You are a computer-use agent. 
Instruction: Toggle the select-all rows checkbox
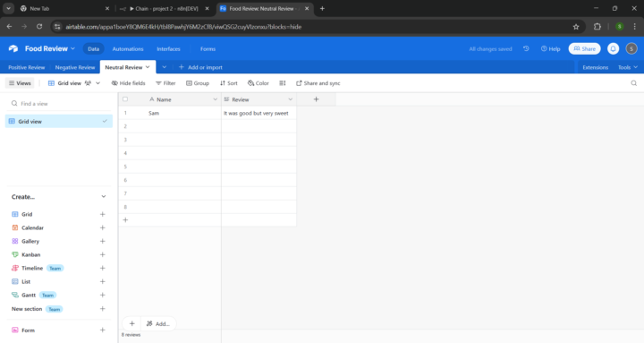click(x=125, y=99)
